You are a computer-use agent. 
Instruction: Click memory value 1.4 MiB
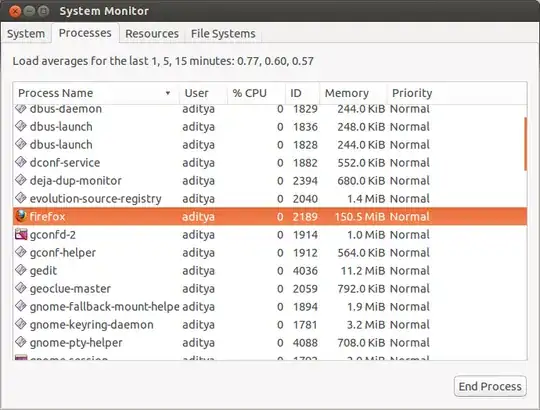[366, 199]
